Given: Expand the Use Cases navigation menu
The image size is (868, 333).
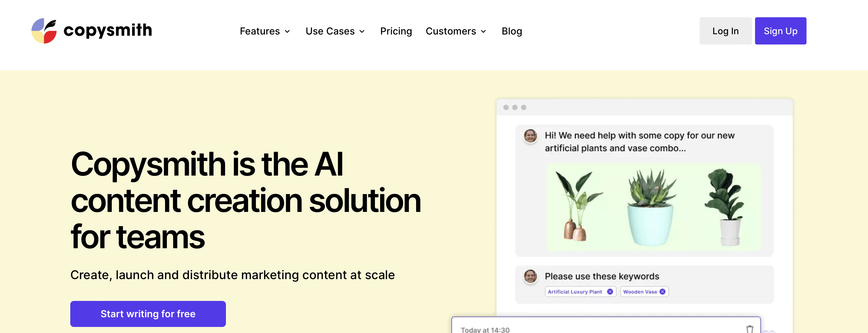Looking at the screenshot, I should pyautogui.click(x=335, y=30).
